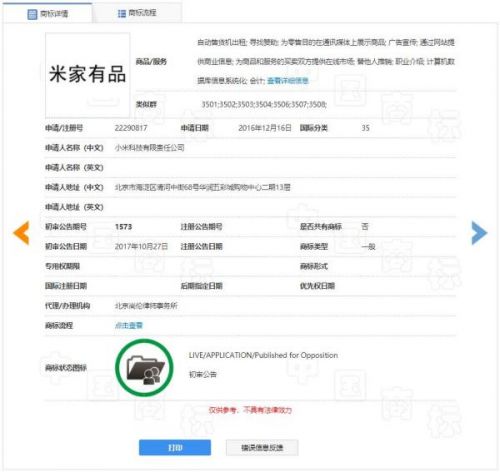Click the 是否共有商标 label
This screenshot has width=500, height=472.
click(321, 227)
